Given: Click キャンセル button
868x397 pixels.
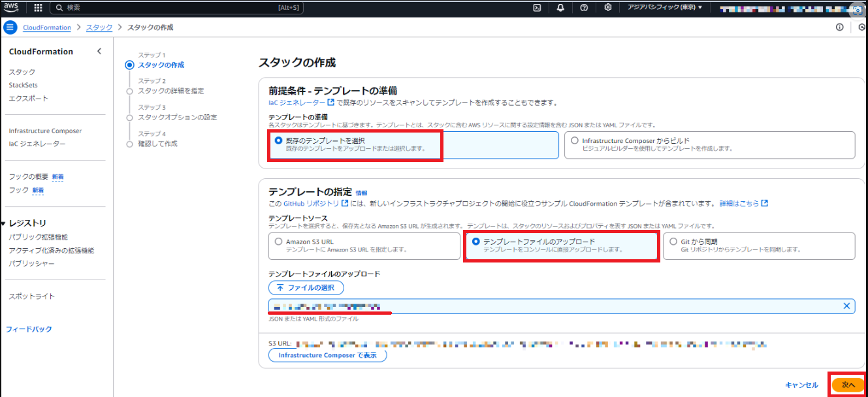Looking at the screenshot, I should [x=801, y=385].
